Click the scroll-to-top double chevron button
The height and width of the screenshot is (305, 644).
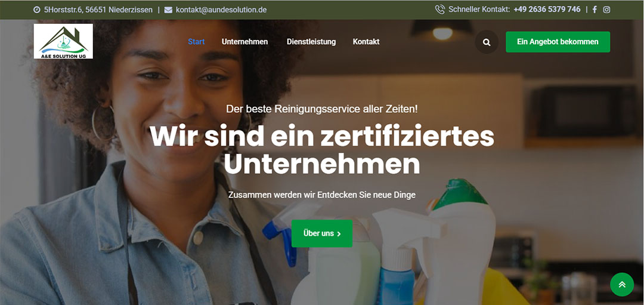click(x=622, y=285)
